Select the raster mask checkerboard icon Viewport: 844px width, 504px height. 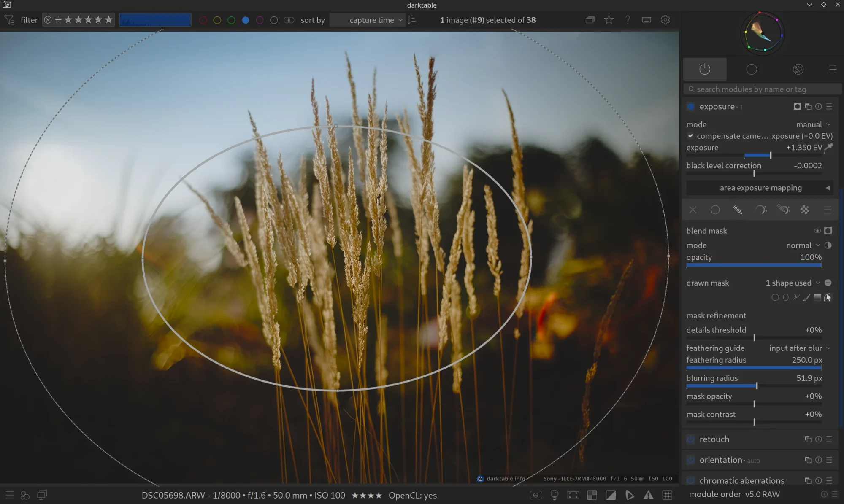tap(805, 210)
